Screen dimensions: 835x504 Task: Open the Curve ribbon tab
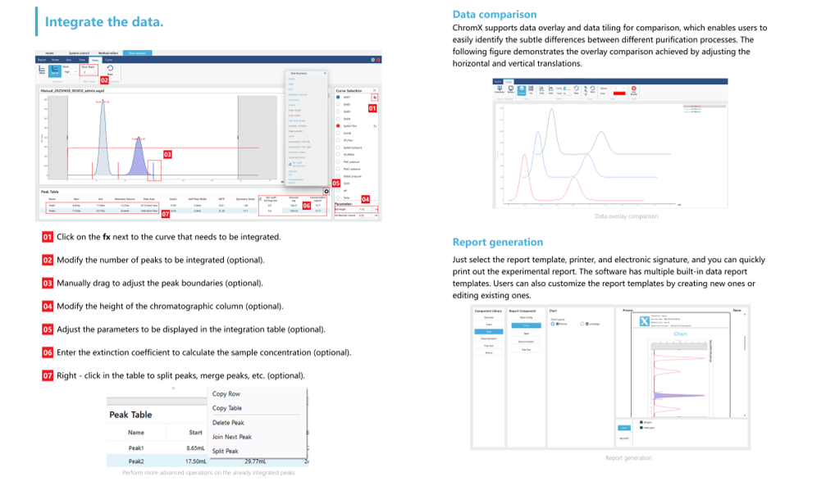108,60
